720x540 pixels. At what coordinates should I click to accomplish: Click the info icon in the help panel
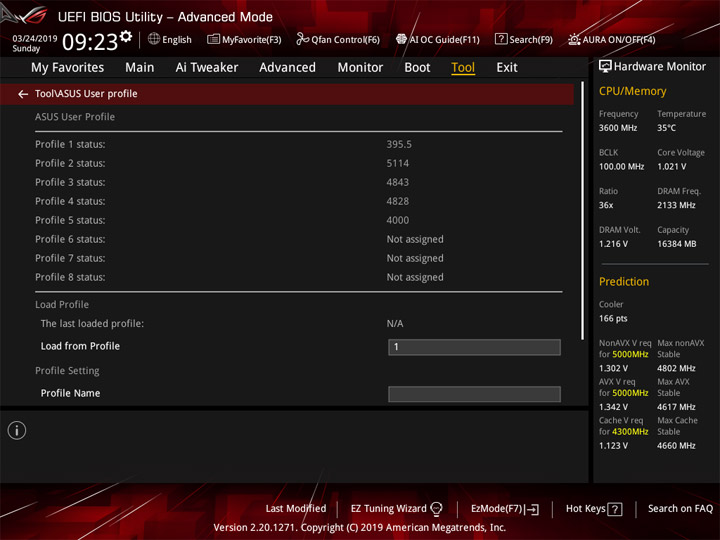17,430
